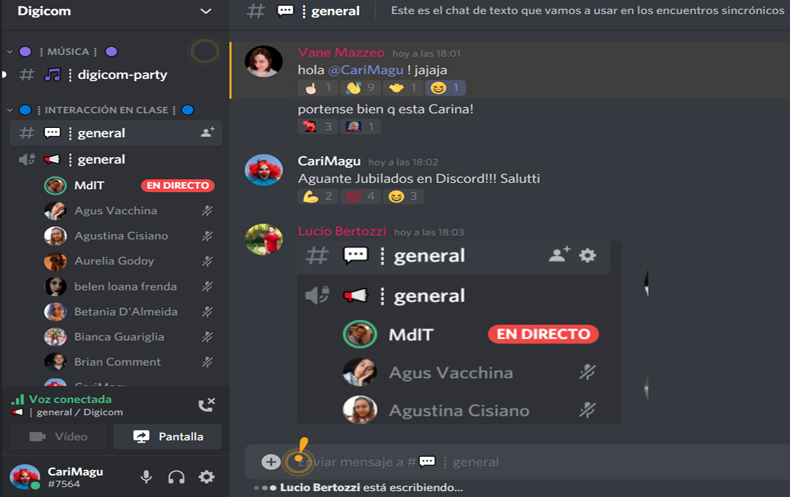790x497 pixels.
Task: Click the Pantalla screen share button
Action: pyautogui.click(x=168, y=437)
